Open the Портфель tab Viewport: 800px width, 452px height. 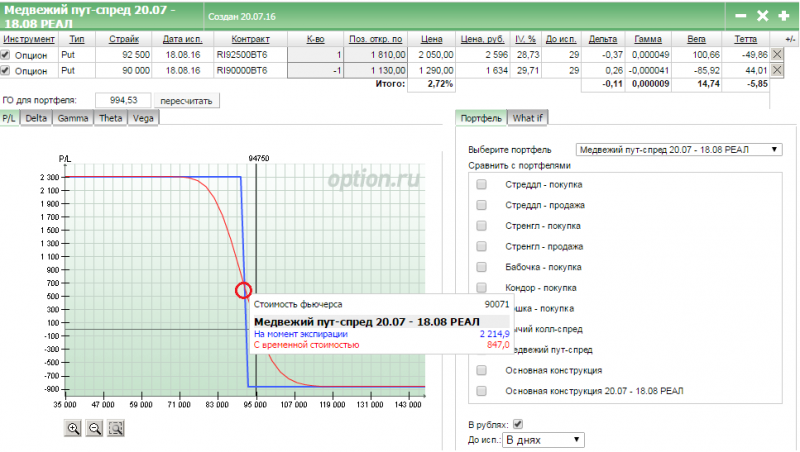pyautogui.click(x=481, y=118)
